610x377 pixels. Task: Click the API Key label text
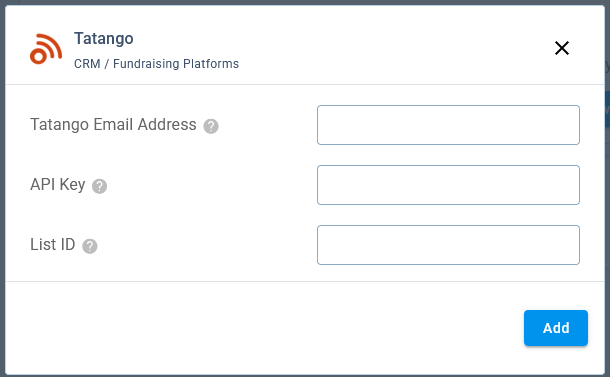58,185
